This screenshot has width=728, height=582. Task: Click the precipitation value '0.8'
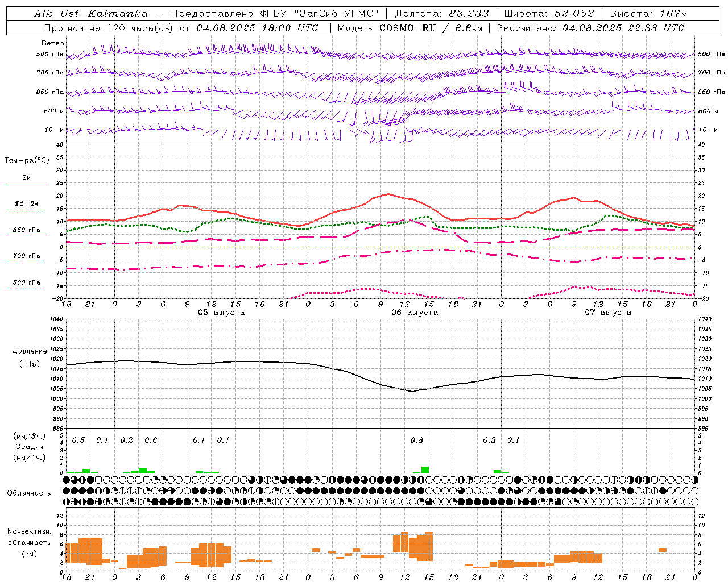point(417,440)
